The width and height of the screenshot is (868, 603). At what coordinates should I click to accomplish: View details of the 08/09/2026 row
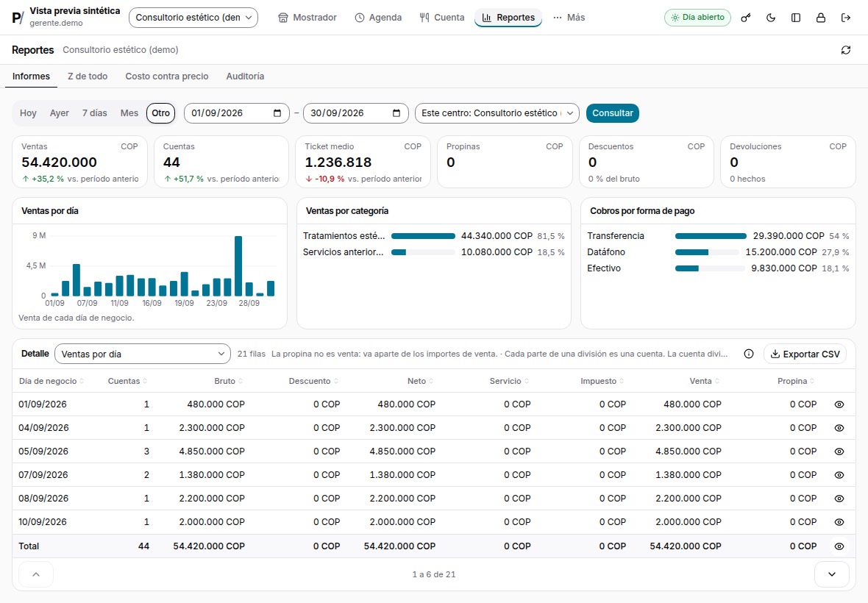pos(839,499)
